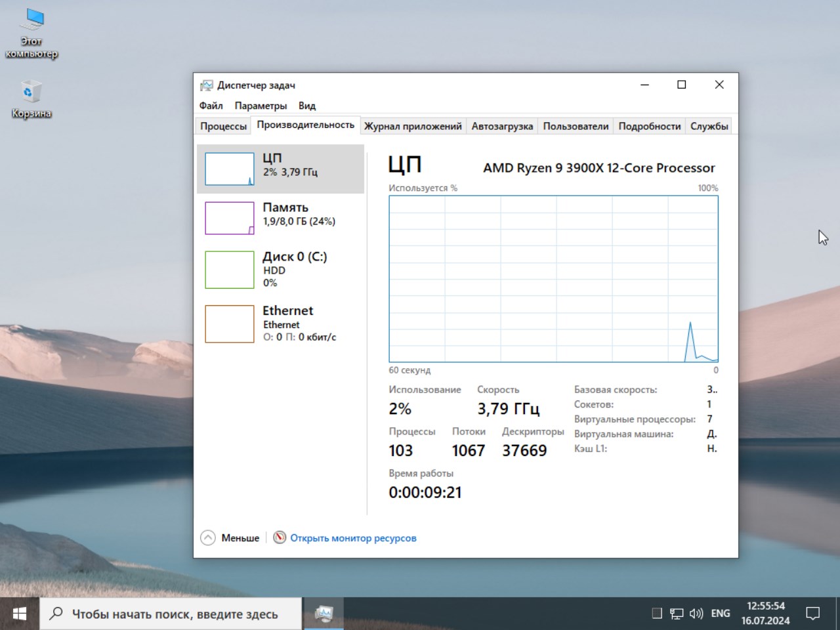This screenshot has width=840, height=630.
Task: Open the Корзина recycle bin icon
Action: click(x=31, y=100)
